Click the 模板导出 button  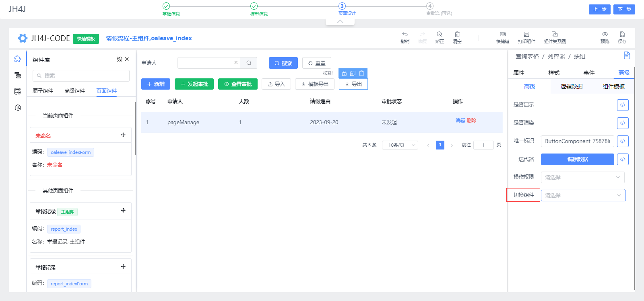(x=315, y=84)
